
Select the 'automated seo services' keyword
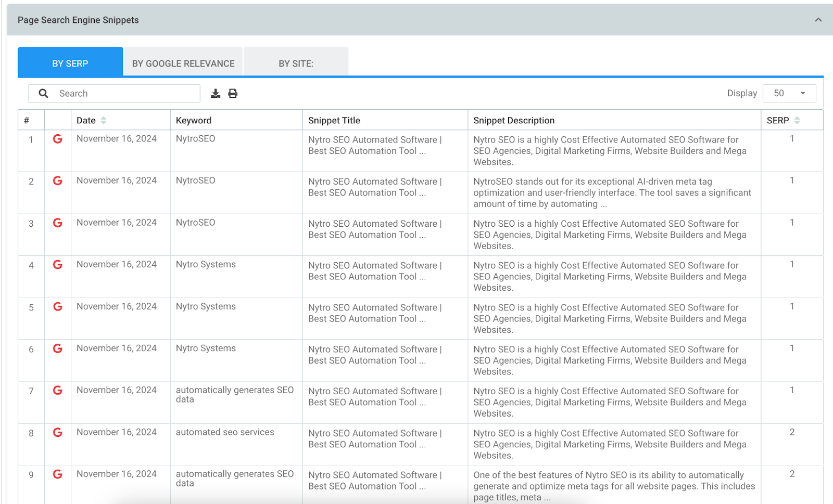click(225, 432)
